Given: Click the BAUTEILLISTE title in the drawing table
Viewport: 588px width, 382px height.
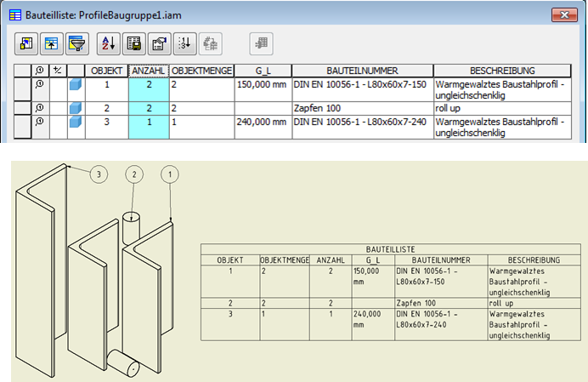Looking at the screenshot, I should click(x=390, y=249).
